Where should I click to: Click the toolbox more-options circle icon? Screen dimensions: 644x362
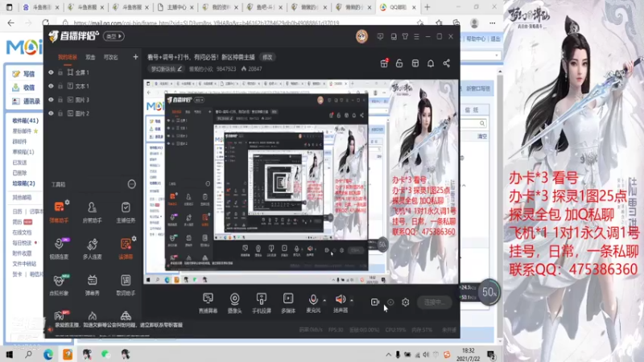click(x=131, y=184)
